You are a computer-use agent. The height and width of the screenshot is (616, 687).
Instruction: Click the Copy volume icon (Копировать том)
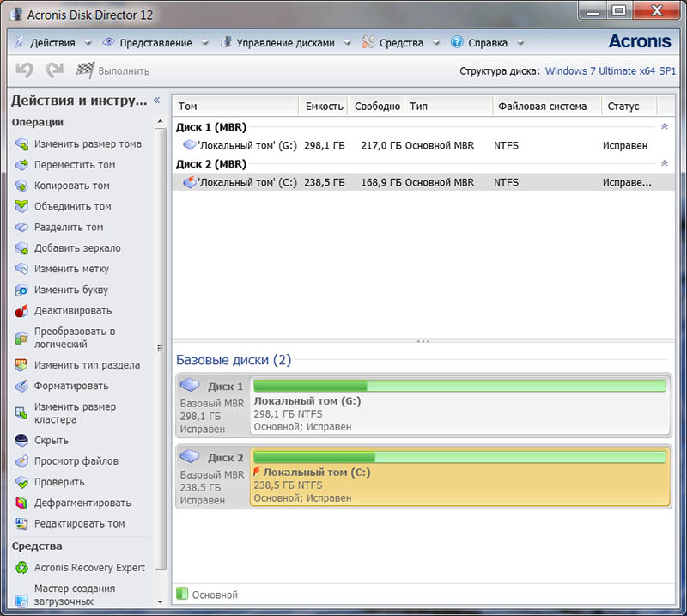21,186
